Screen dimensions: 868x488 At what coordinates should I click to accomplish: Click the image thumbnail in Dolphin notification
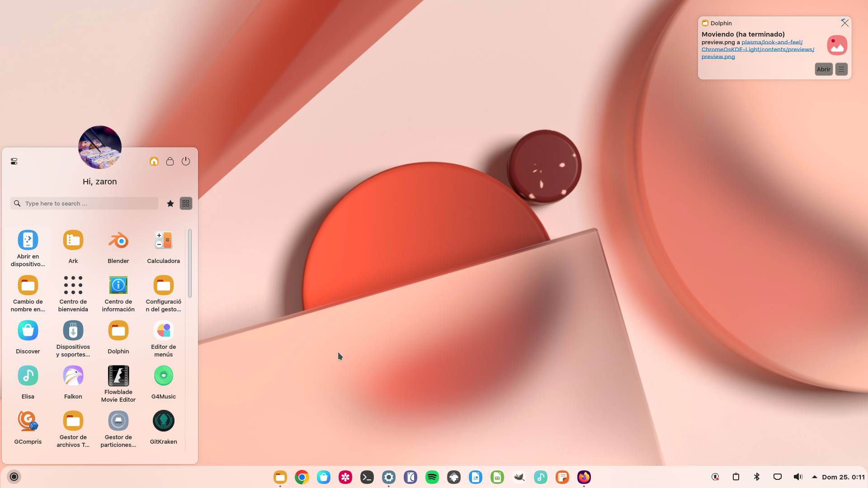click(x=837, y=45)
